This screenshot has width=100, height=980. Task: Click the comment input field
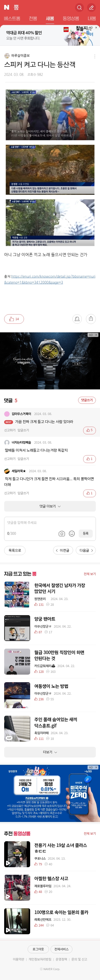coord(50,528)
